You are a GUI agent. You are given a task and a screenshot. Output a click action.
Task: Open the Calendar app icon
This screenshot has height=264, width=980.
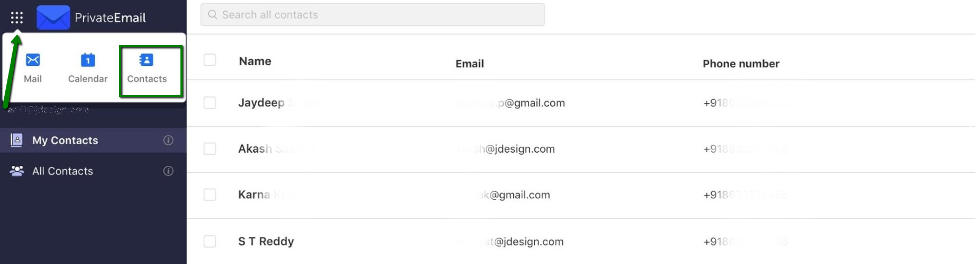click(88, 60)
